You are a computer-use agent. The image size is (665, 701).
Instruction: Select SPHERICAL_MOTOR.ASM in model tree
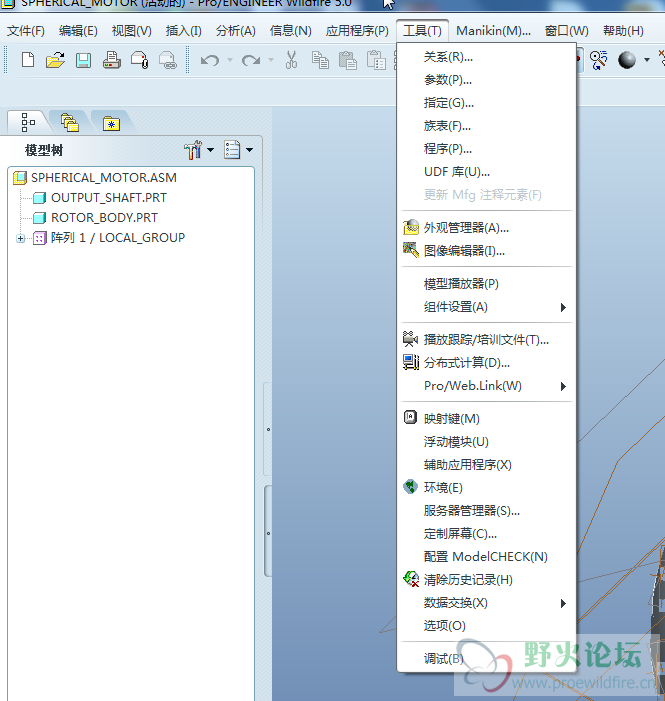[x=104, y=177]
